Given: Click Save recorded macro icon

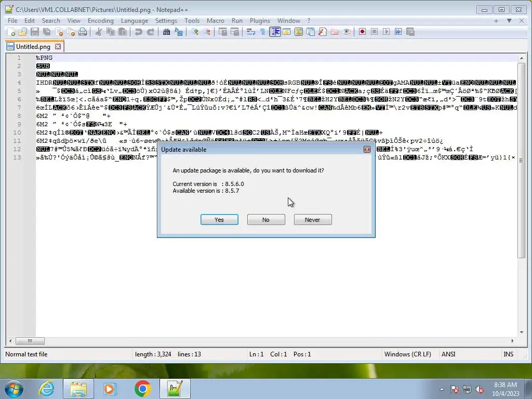Looking at the screenshot, I should tap(410, 32).
